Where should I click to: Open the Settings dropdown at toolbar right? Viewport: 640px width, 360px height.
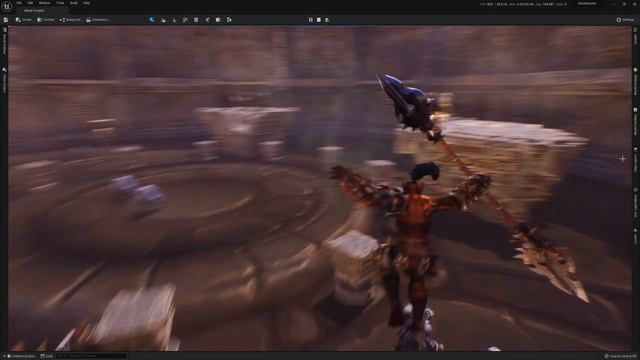click(625, 20)
